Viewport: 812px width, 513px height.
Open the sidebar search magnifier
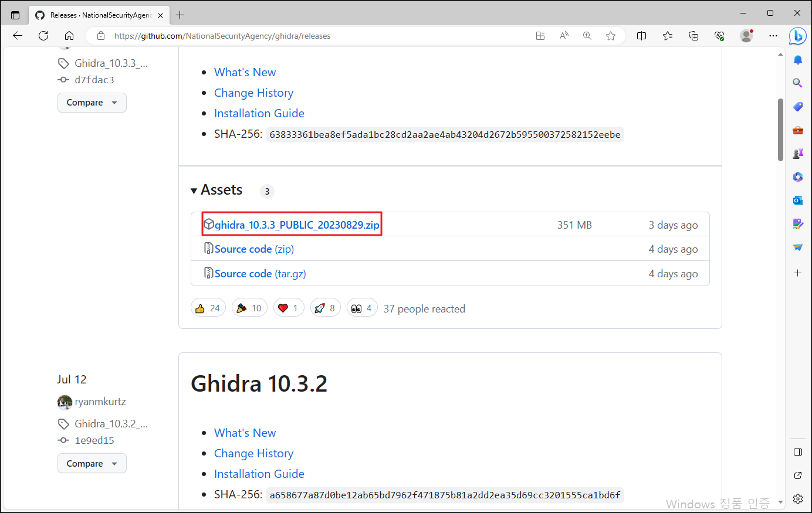pos(798,83)
